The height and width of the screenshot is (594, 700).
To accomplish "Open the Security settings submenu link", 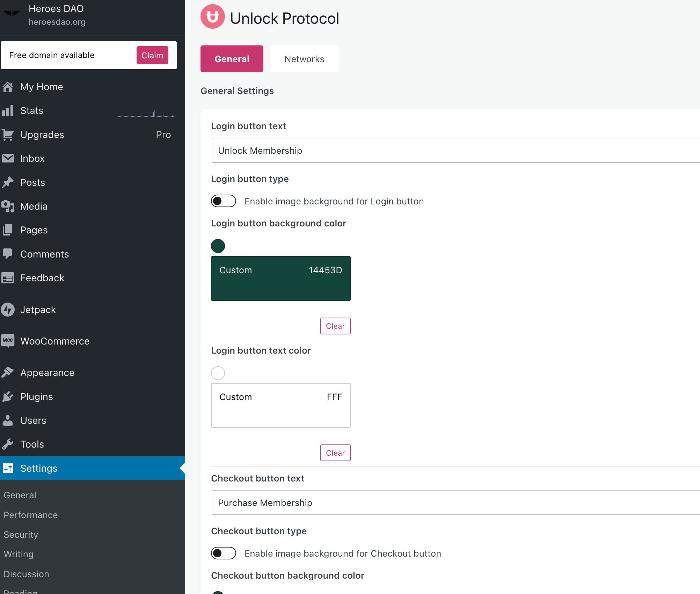I will pyautogui.click(x=21, y=535).
